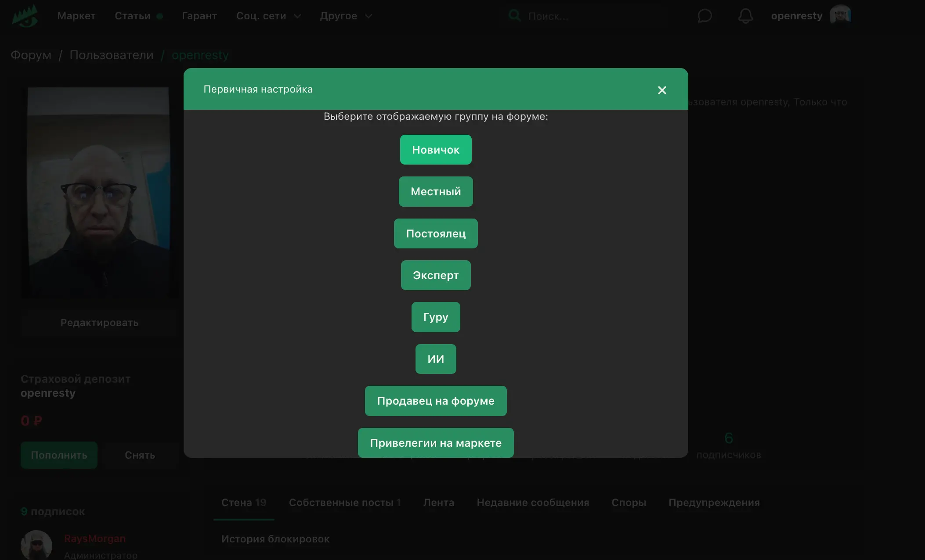Choose the Местный group
925x560 pixels.
coord(435,191)
